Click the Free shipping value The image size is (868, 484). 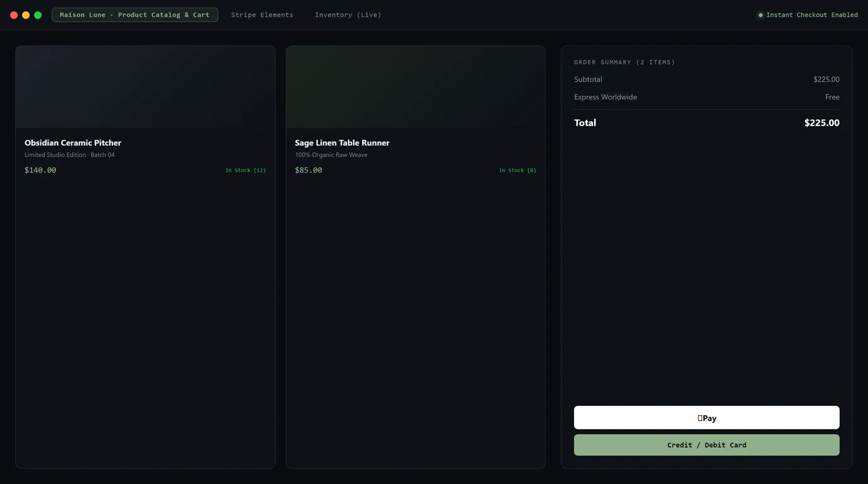pos(832,97)
